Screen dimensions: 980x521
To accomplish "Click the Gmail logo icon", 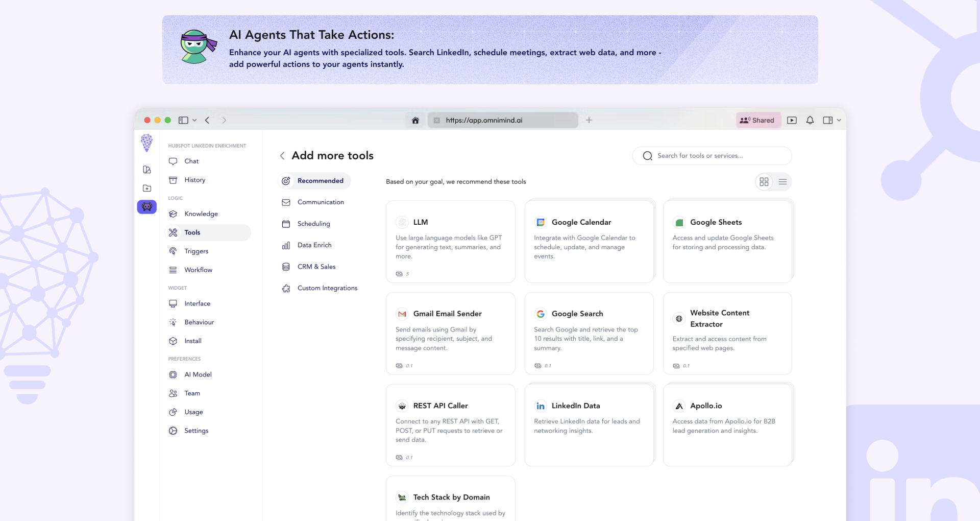I will pyautogui.click(x=402, y=314).
